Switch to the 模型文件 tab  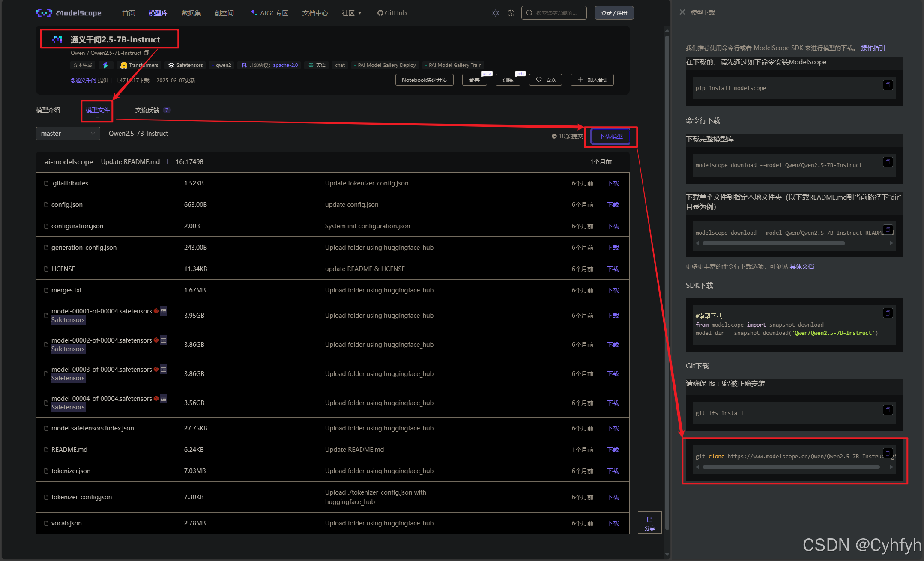click(97, 110)
